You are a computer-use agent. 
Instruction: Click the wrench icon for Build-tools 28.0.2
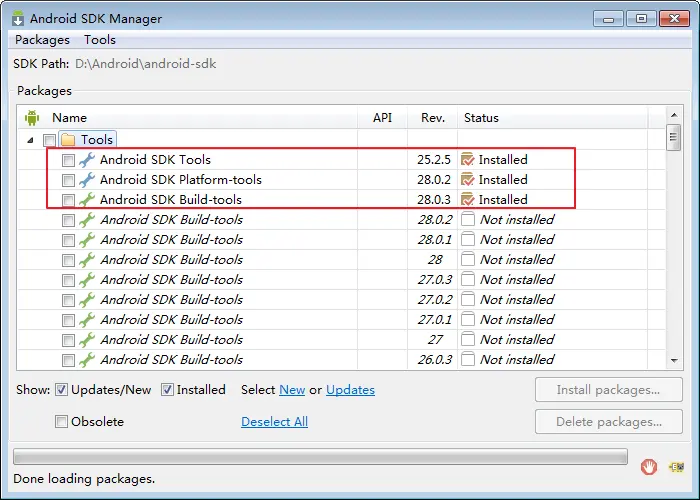(x=87, y=220)
